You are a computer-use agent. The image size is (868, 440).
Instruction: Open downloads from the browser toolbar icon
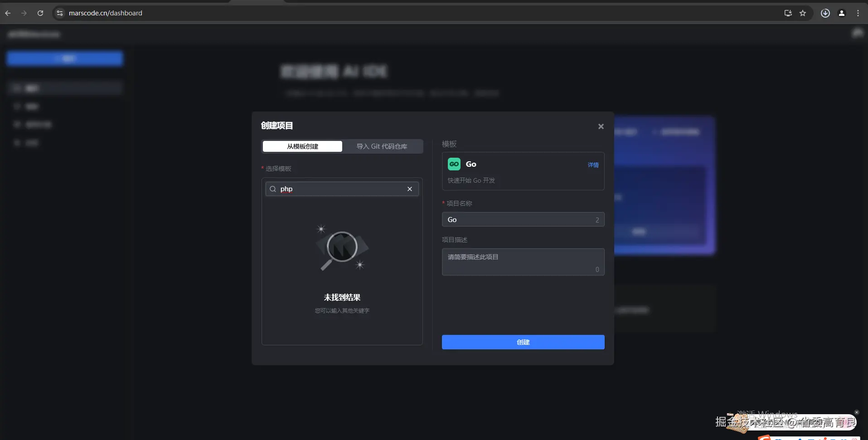tap(825, 13)
